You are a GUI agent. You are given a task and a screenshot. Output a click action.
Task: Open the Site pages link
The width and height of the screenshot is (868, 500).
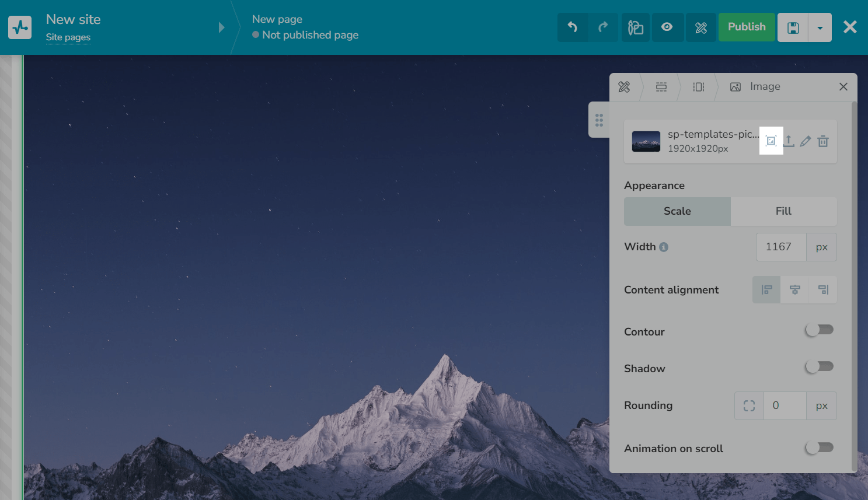point(68,37)
